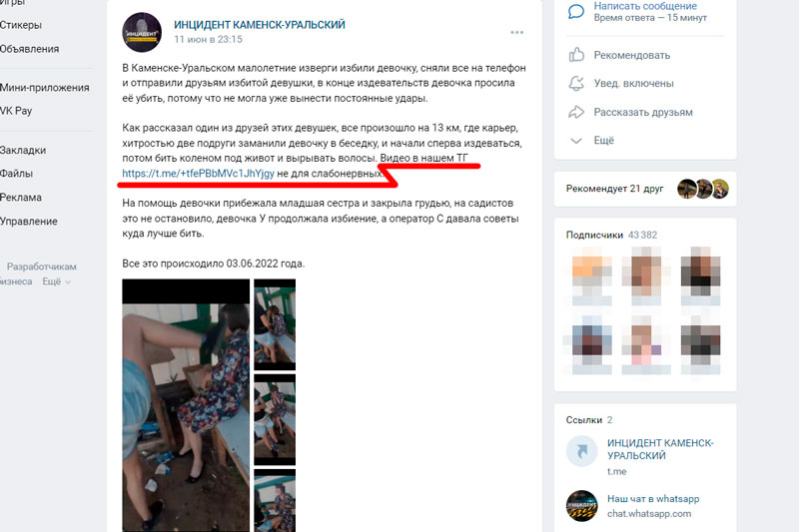Image resolution: width=799 pixels, height=532 pixels.
Task: Expand the Ещё dropdown in left footer
Action: tap(56, 281)
